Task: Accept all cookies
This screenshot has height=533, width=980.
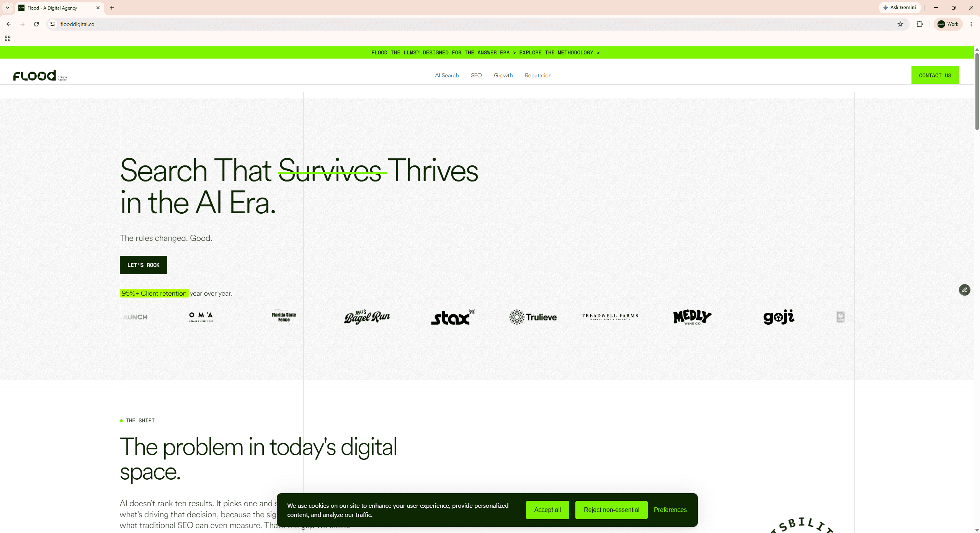Action: click(x=547, y=510)
